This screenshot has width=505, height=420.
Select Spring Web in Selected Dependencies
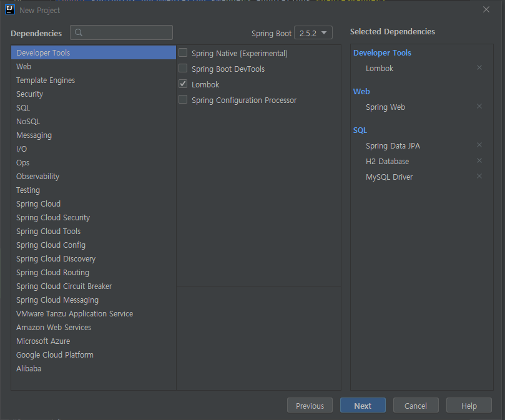coord(385,107)
